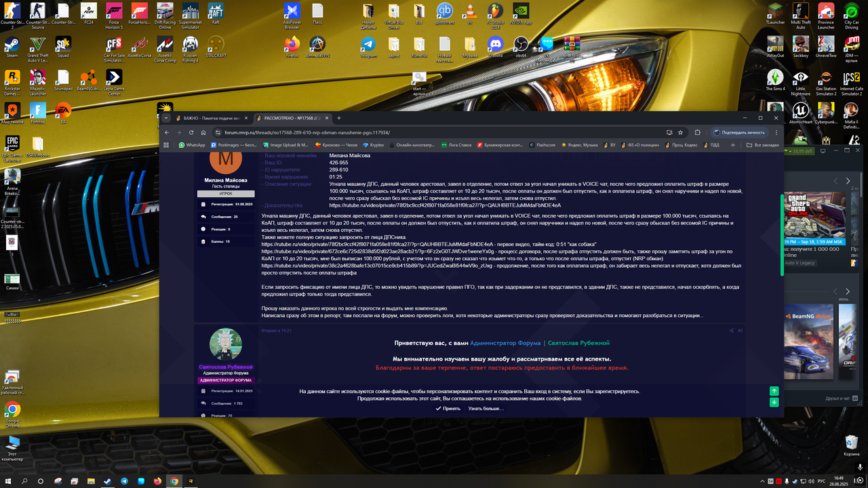Switch to the ВАЖНО - Памятка подачи tab
Screen dimensions: 868x488
(212, 118)
